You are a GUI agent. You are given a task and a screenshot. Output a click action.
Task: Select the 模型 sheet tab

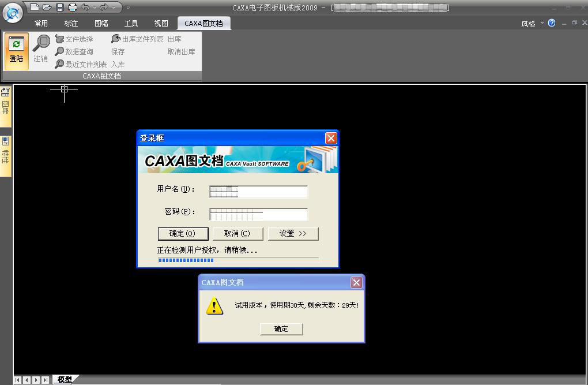pos(65,379)
